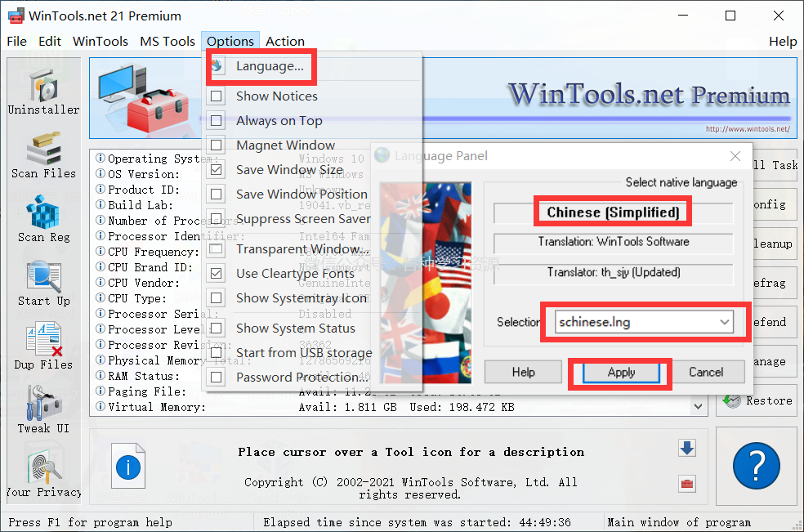Click the info icon beside Virtual Memory
The image size is (804, 532).
(100, 406)
